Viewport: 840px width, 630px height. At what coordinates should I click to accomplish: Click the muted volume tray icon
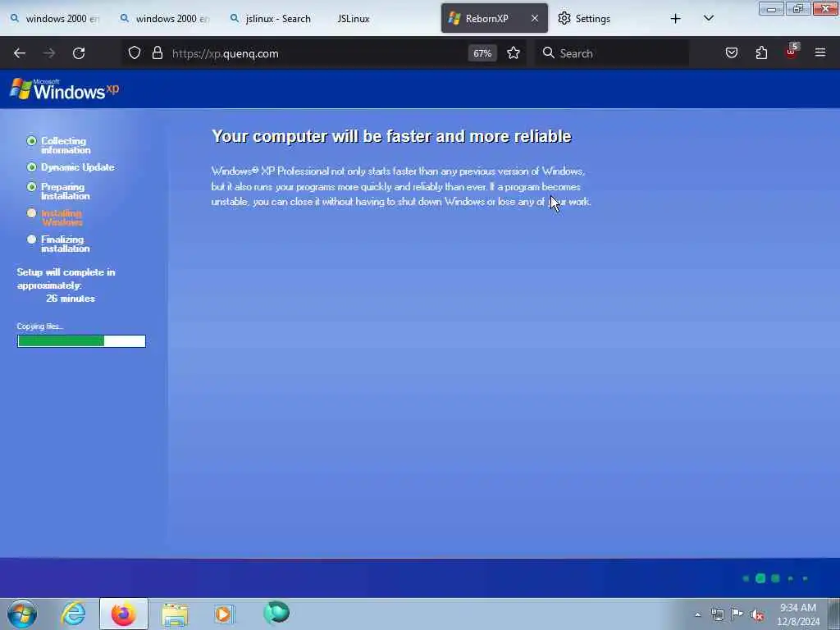tap(757, 615)
